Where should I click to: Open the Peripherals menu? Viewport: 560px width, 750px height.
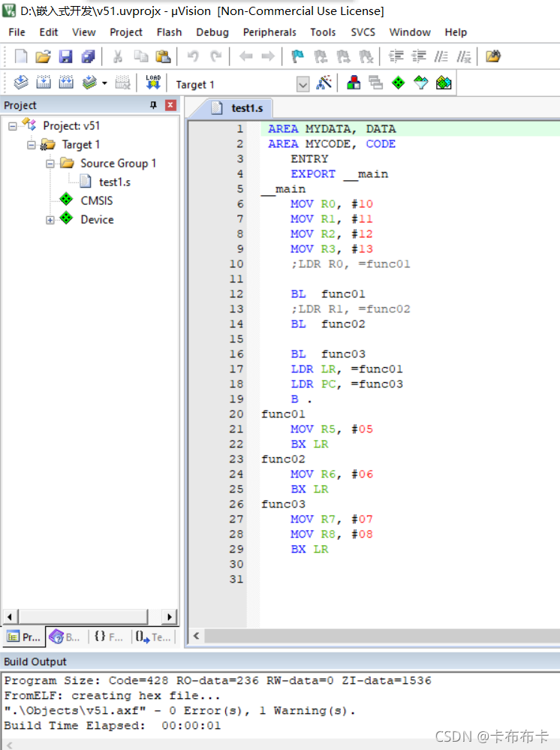coord(269,32)
